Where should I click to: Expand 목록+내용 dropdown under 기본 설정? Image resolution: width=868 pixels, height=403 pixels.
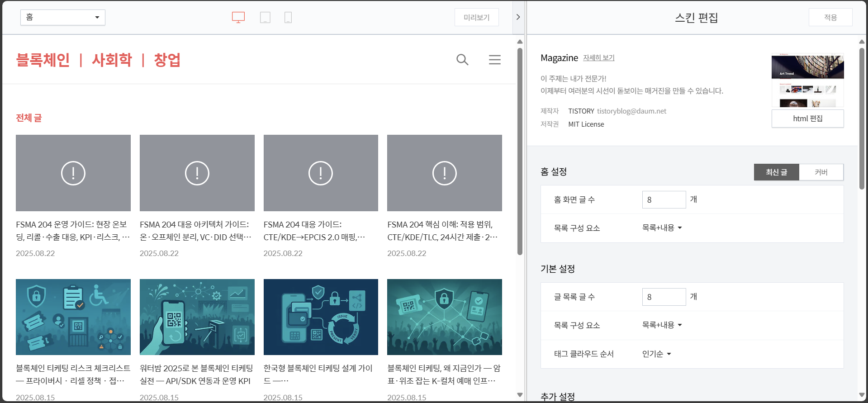coord(662,325)
